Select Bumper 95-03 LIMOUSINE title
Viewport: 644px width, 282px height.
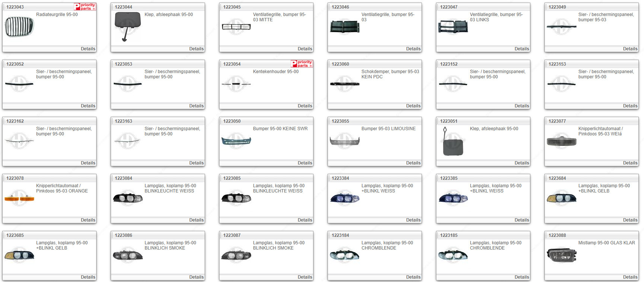(x=388, y=129)
